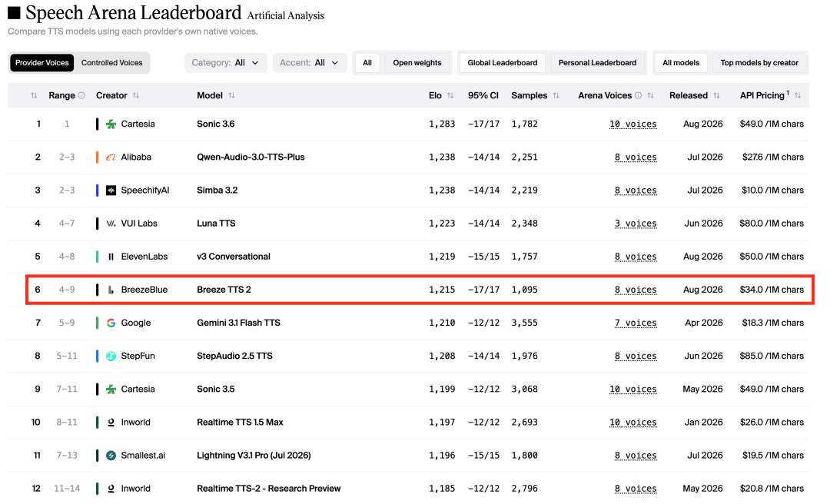Click the SpeechifyAI logo icon
Image resolution: width=830 pixels, height=504 pixels.
[x=111, y=190]
